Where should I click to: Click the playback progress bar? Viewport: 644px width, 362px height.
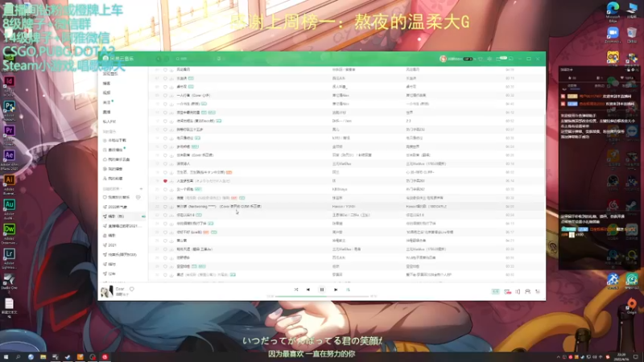[x=322, y=296]
